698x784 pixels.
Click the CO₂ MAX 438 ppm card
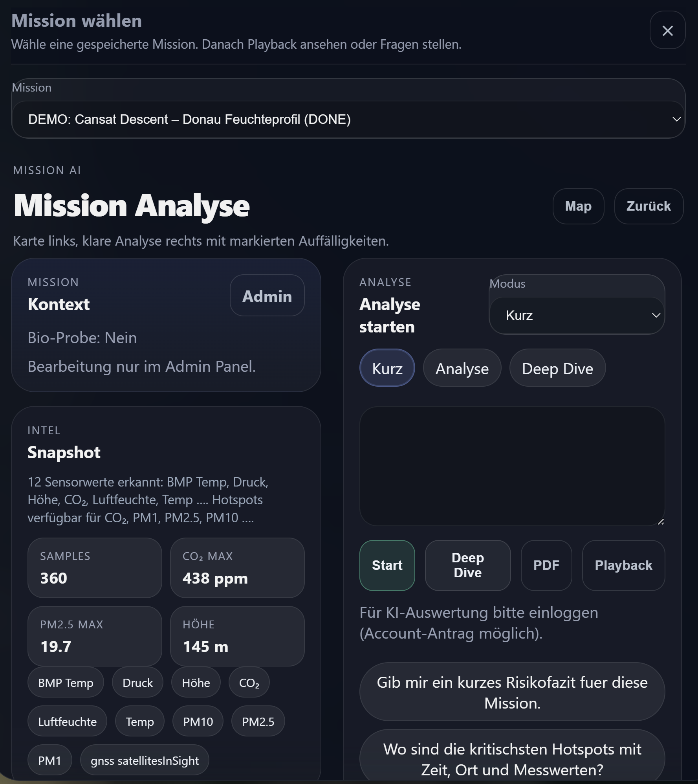(x=237, y=568)
